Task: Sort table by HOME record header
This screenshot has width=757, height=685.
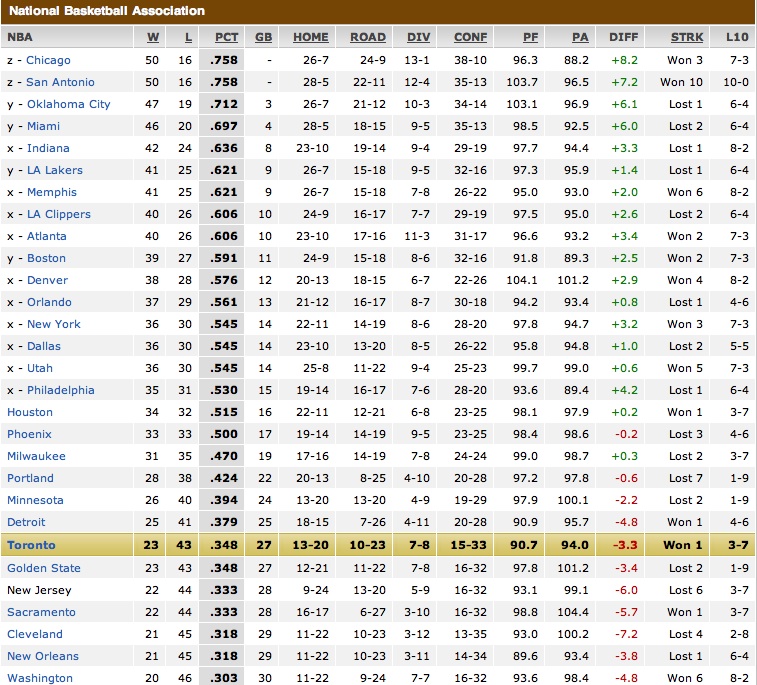Action: tap(310, 37)
